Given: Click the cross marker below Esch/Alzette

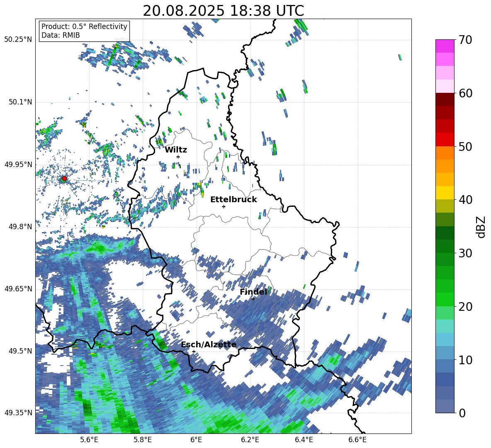Looking at the screenshot, I should (x=194, y=351).
